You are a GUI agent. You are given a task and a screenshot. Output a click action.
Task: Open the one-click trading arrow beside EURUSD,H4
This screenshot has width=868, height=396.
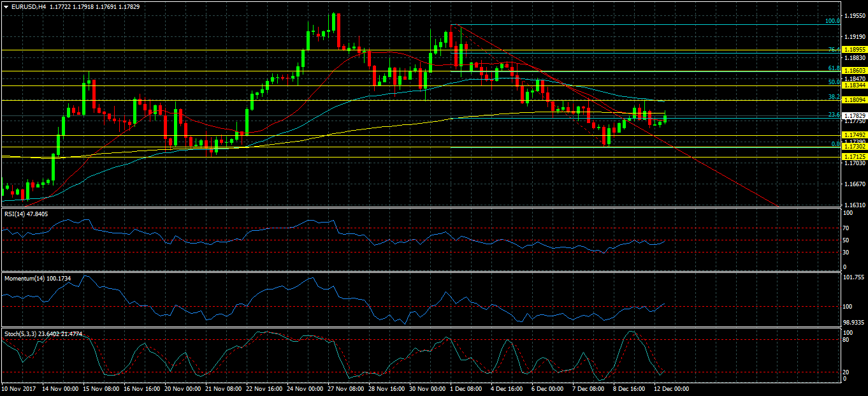point(6,6)
